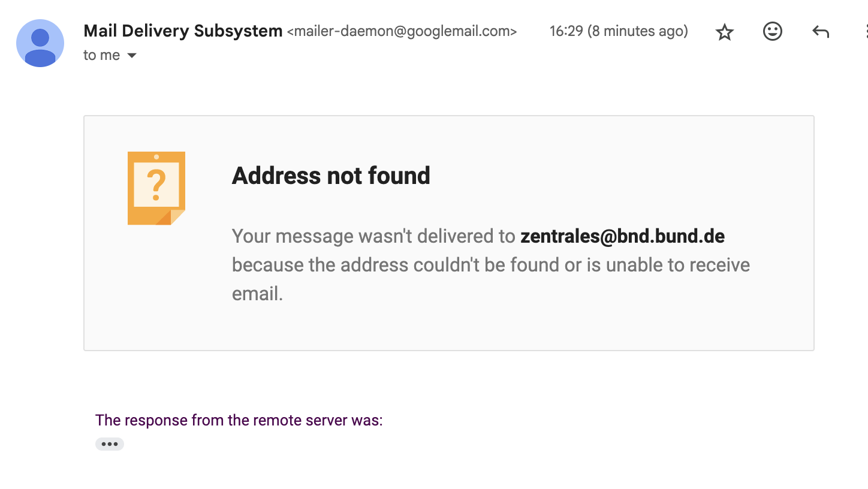Click the mailer-daemon@googlemail.com sender address

(402, 31)
